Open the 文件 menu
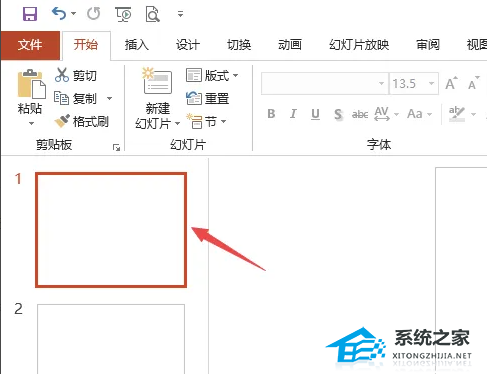 click(30, 45)
